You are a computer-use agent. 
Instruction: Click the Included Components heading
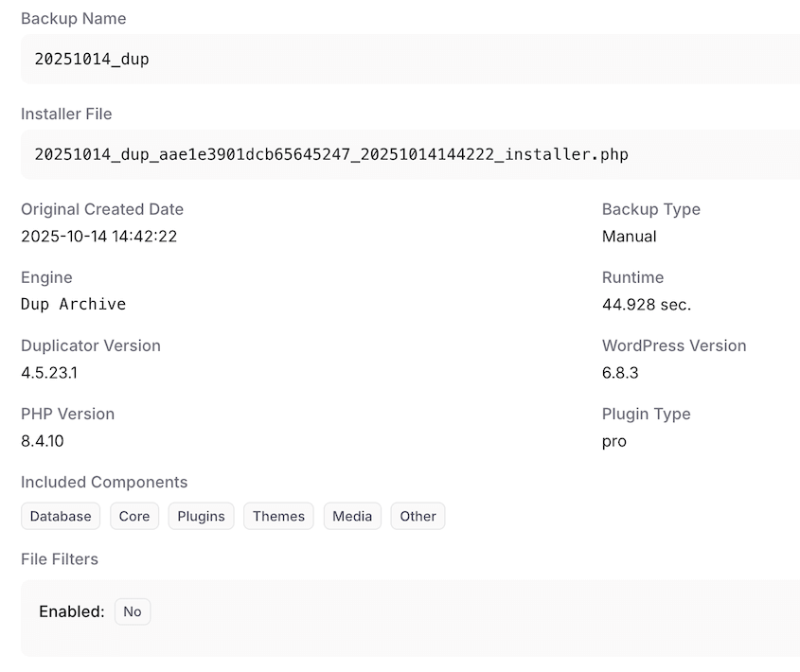tap(104, 482)
